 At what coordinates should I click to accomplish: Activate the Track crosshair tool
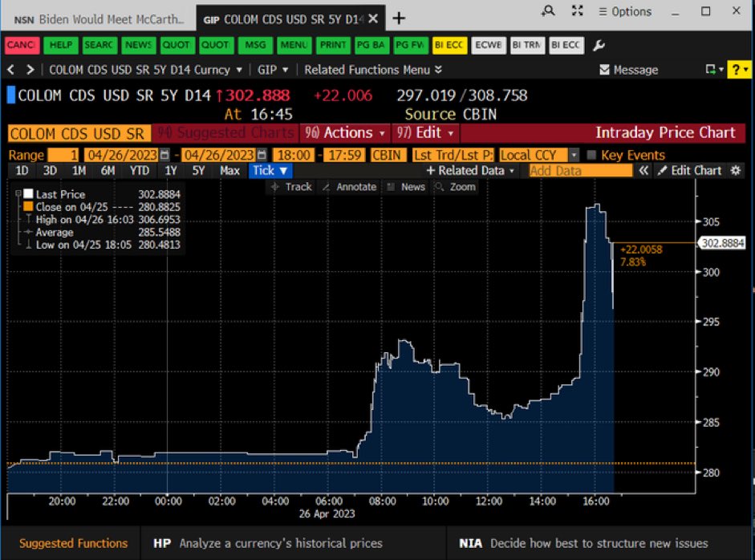pyautogui.click(x=292, y=187)
